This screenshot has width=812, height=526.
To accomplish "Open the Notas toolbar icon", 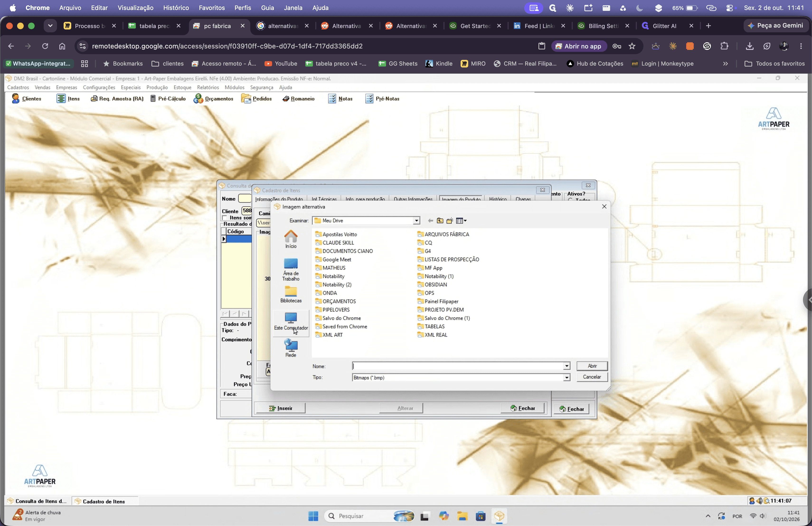I will pos(340,99).
